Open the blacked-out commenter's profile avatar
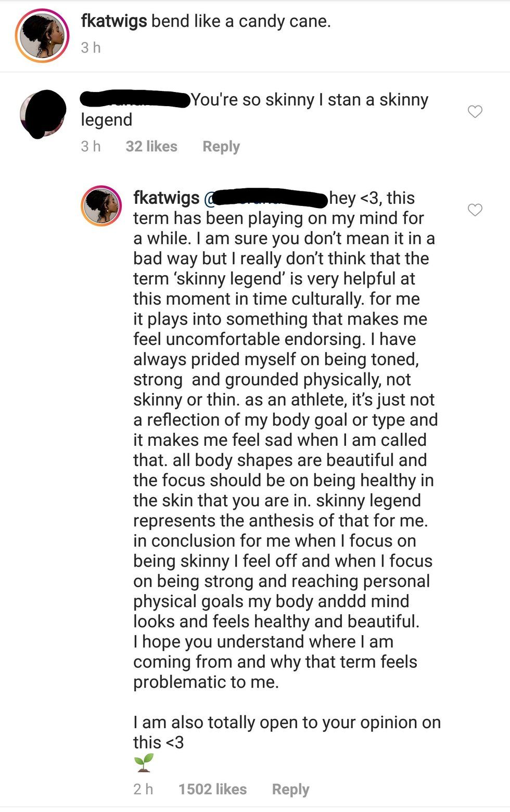The image size is (510, 812). tap(43, 114)
